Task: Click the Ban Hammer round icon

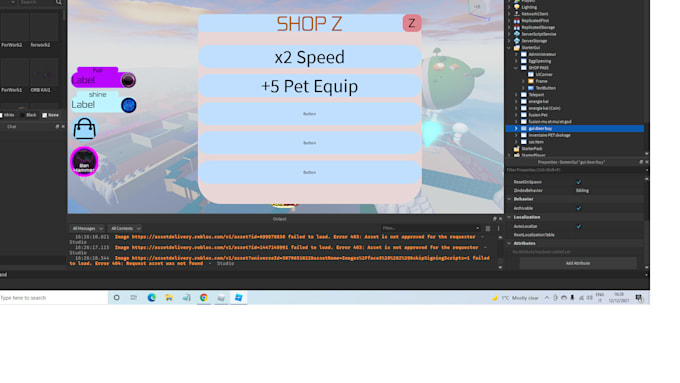Action: coord(84,161)
